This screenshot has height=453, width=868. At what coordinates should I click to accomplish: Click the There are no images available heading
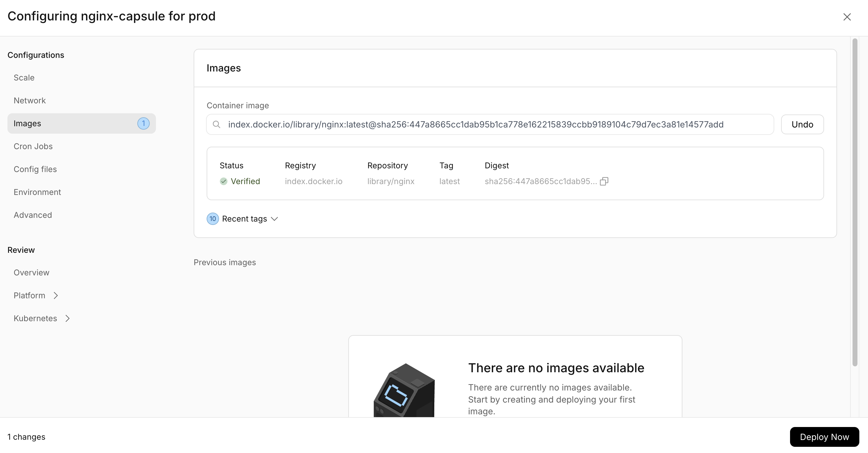(x=556, y=368)
